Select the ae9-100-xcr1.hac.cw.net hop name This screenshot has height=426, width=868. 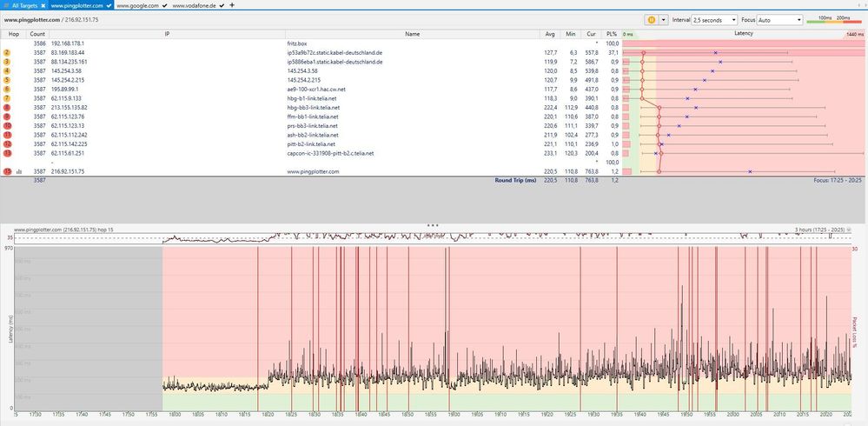pos(316,90)
